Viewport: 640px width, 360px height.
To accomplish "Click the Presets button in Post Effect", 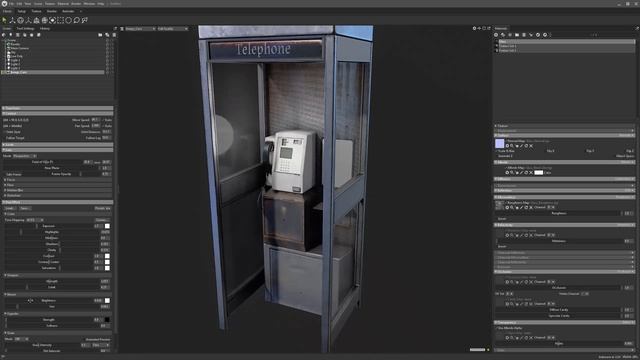I will click(x=102, y=208).
